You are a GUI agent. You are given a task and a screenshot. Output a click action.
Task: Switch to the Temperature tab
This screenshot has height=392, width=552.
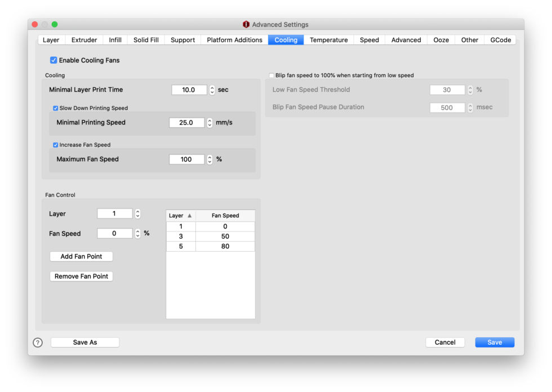pos(328,40)
